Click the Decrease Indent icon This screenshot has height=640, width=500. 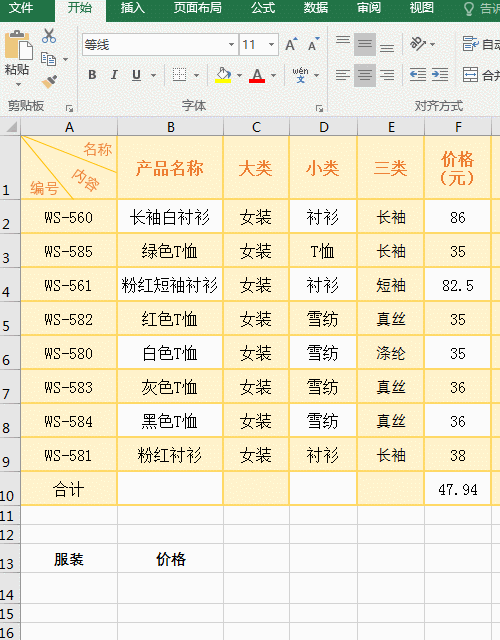tap(418, 75)
